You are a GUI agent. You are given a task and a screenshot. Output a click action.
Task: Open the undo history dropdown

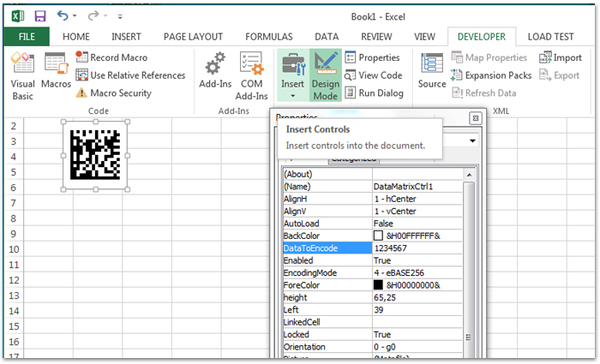click(75, 16)
